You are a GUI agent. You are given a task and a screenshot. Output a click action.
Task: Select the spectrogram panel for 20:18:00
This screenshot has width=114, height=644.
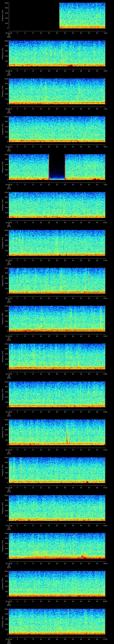tap(57, 546)
